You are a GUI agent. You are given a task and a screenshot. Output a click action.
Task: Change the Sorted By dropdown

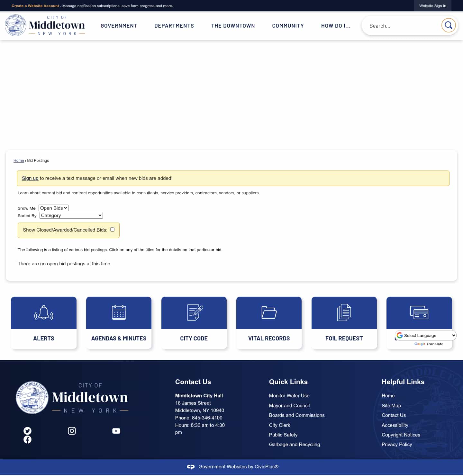click(71, 215)
